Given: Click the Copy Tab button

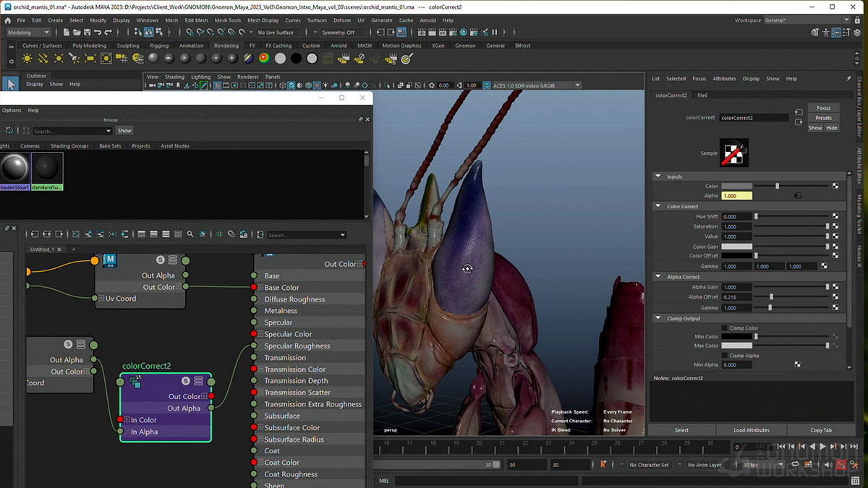Looking at the screenshot, I should [821, 430].
